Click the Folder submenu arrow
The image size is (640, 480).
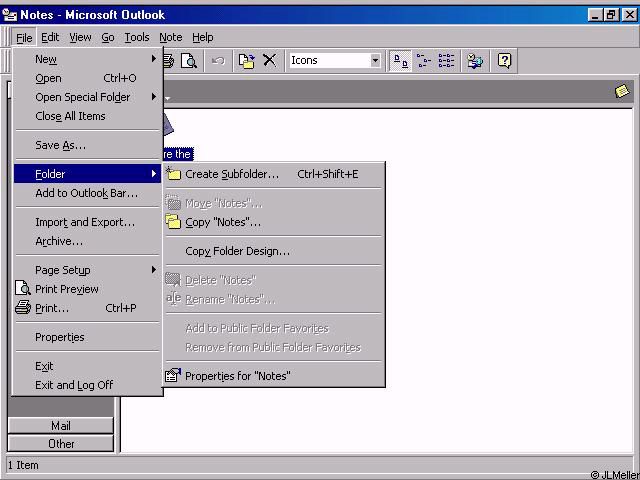(154, 174)
